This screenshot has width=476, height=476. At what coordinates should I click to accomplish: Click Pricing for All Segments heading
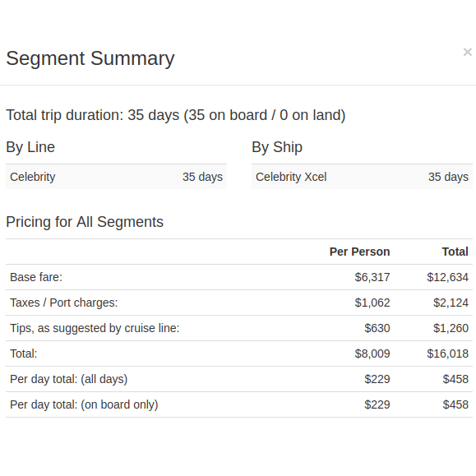click(x=85, y=222)
